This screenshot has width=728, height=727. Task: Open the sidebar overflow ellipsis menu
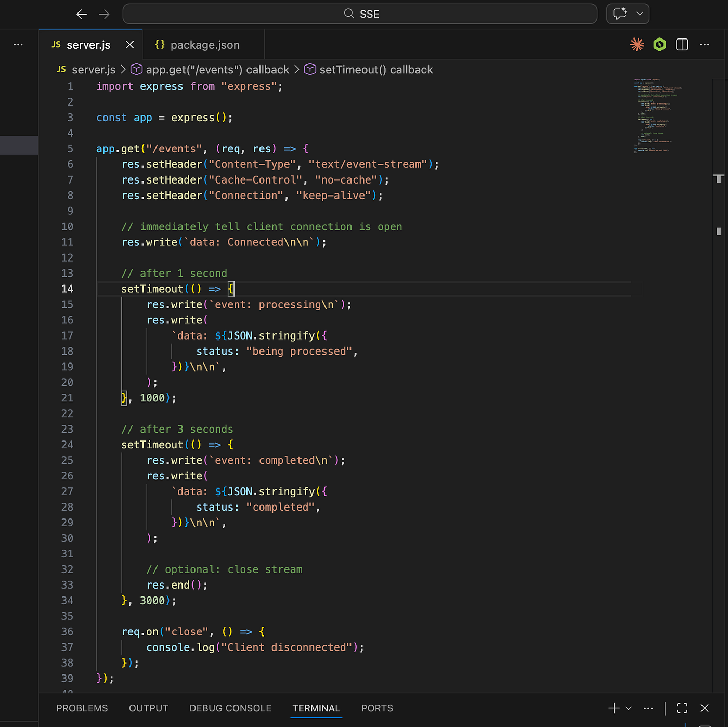click(18, 45)
